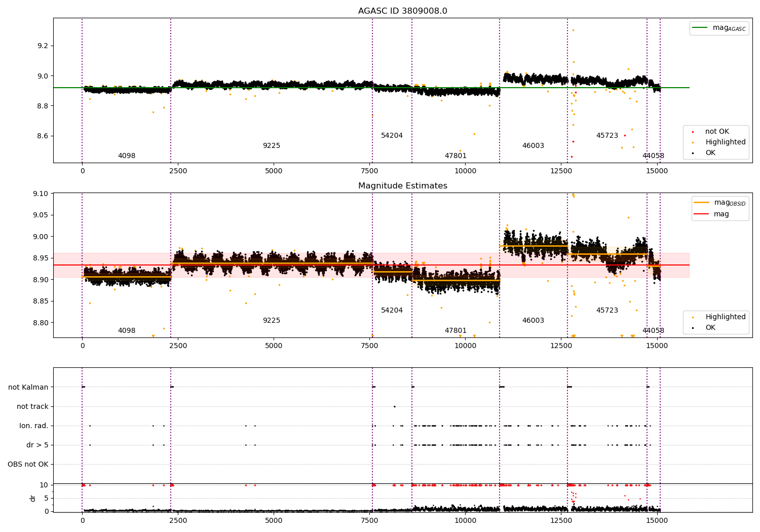Click the 'not track' row label
Screen dimensions: 760x532
coord(32,406)
